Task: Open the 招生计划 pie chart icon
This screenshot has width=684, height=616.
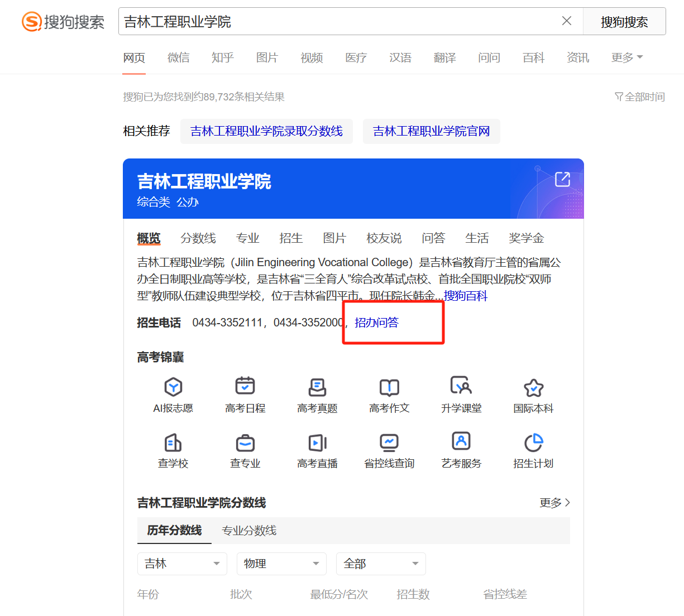Action: click(533, 442)
